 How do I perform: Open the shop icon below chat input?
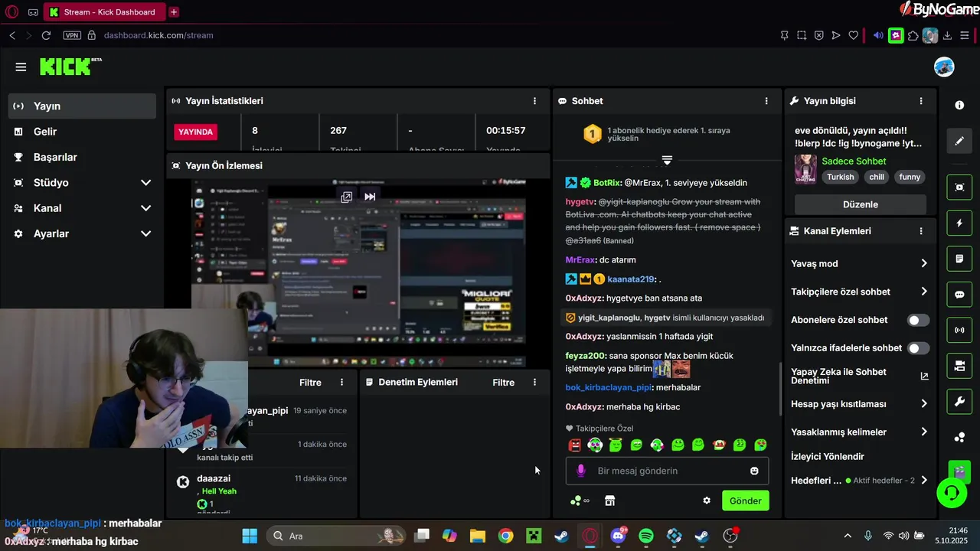coord(609,500)
